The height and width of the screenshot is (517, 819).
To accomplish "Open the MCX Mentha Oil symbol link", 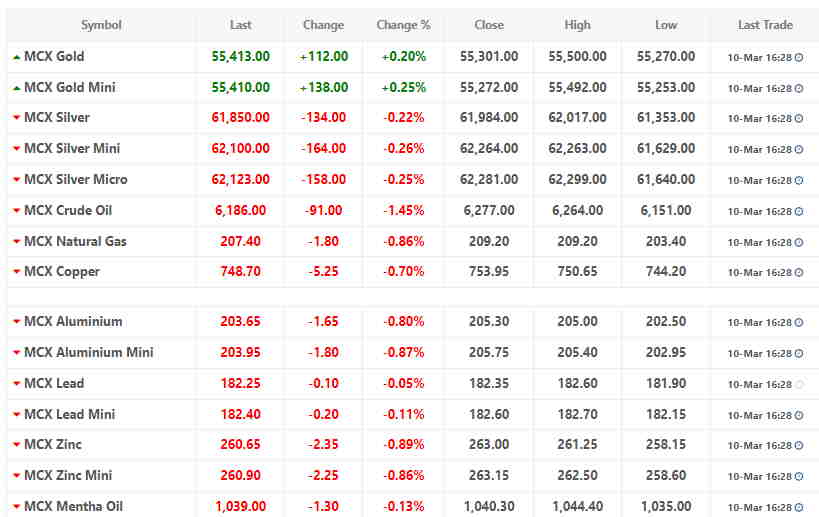I will pyautogui.click(x=73, y=506).
